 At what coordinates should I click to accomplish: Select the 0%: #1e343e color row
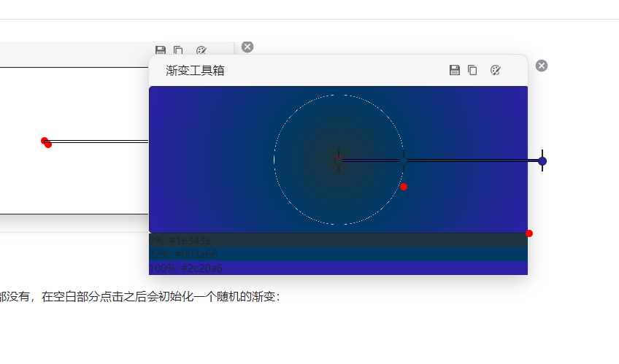(x=338, y=240)
